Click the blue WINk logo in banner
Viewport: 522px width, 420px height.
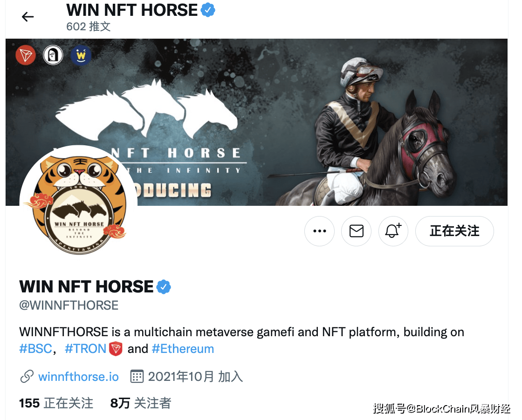click(81, 55)
